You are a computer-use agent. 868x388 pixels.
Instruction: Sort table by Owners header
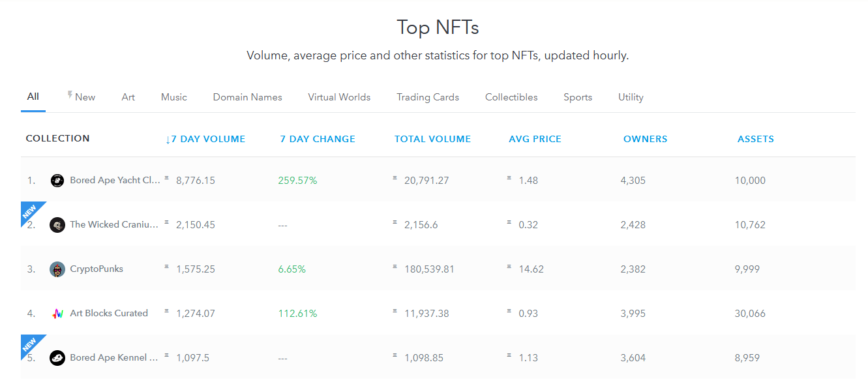click(645, 139)
